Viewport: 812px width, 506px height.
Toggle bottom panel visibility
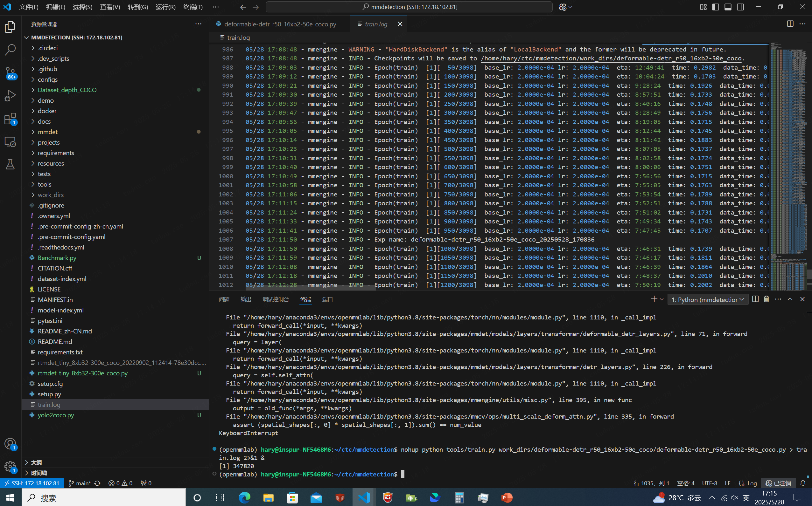click(728, 7)
